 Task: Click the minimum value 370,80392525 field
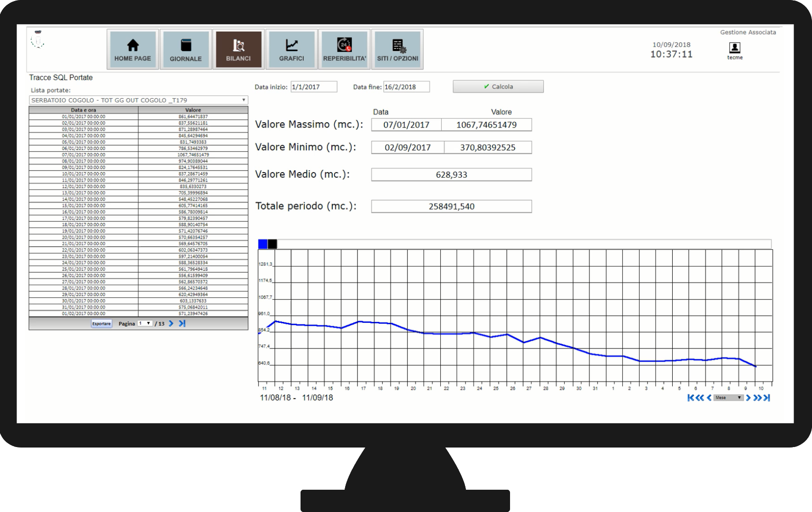point(488,147)
